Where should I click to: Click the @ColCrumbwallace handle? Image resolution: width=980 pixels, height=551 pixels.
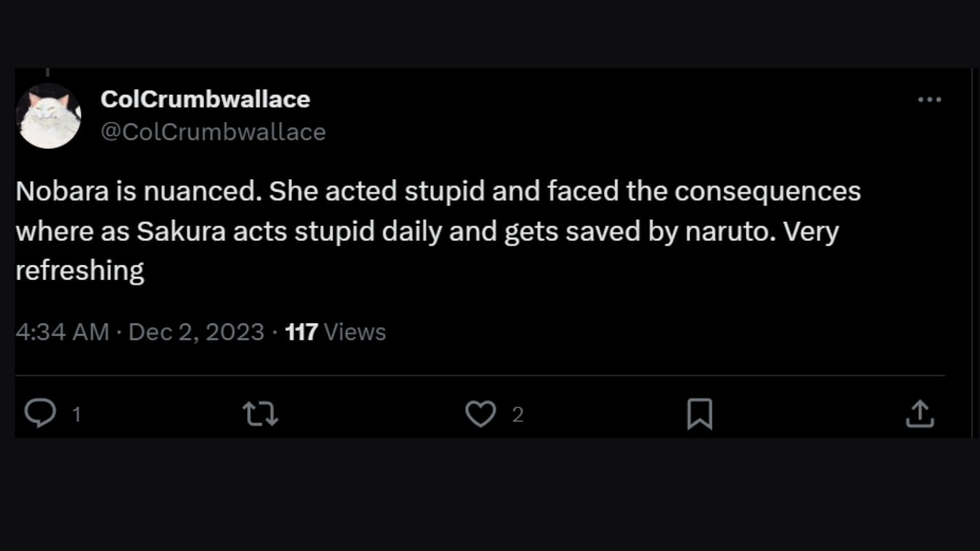coord(213,132)
